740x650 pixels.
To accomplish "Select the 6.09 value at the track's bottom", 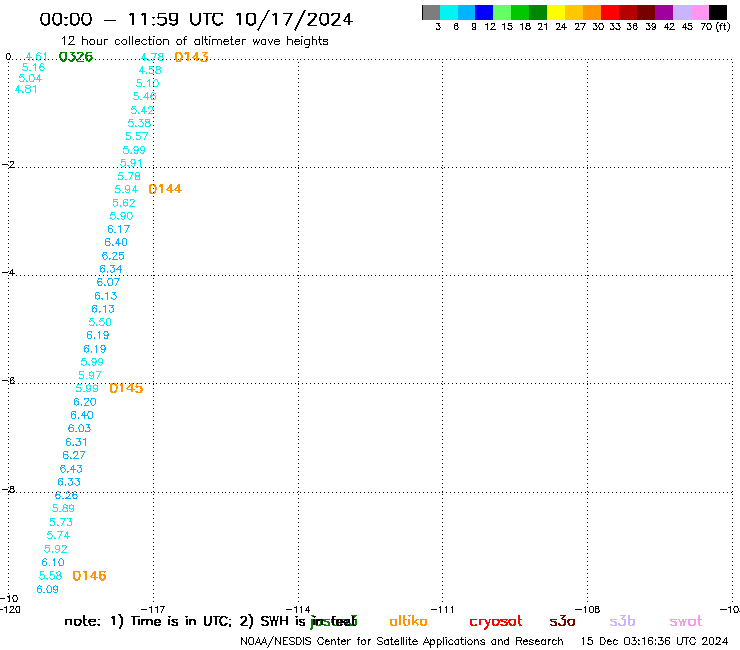I will (x=48, y=589).
